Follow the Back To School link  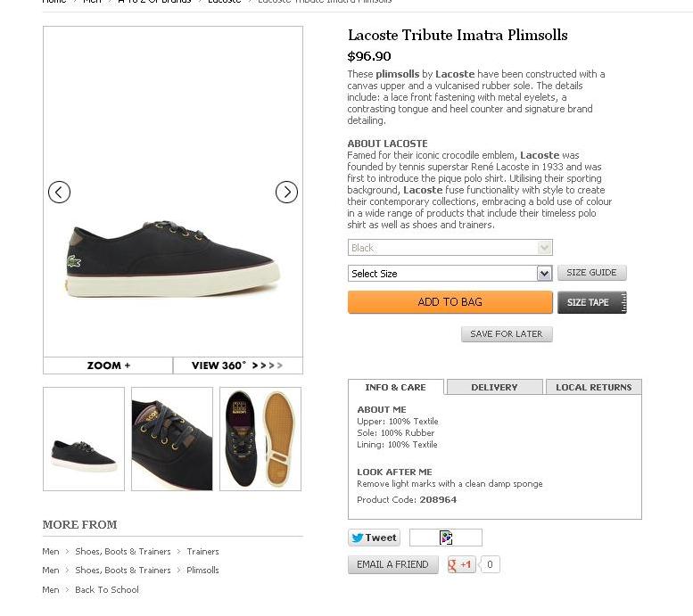coord(107,589)
